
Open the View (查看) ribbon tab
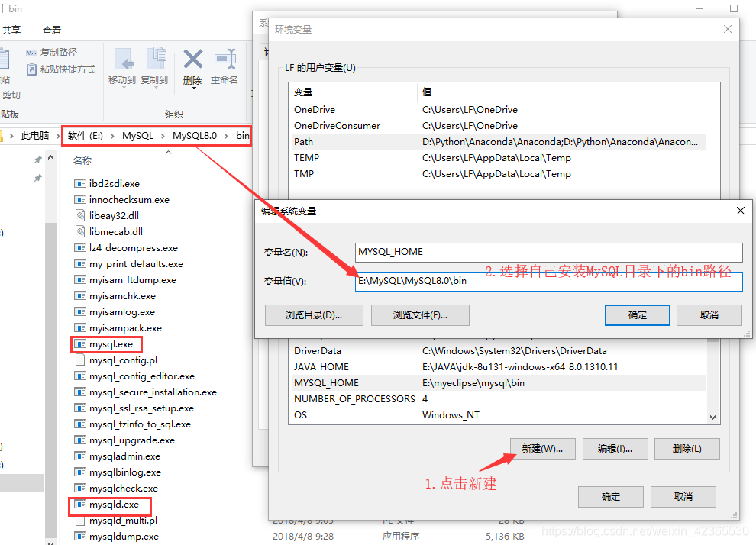click(52, 30)
